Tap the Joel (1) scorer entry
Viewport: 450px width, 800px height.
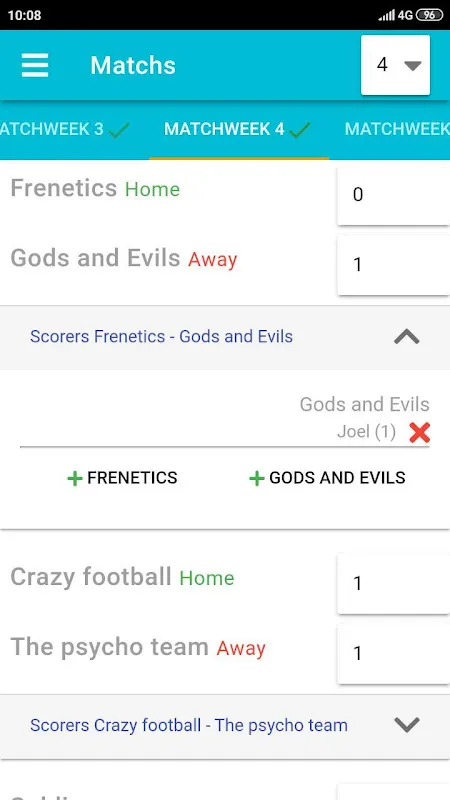tap(366, 432)
